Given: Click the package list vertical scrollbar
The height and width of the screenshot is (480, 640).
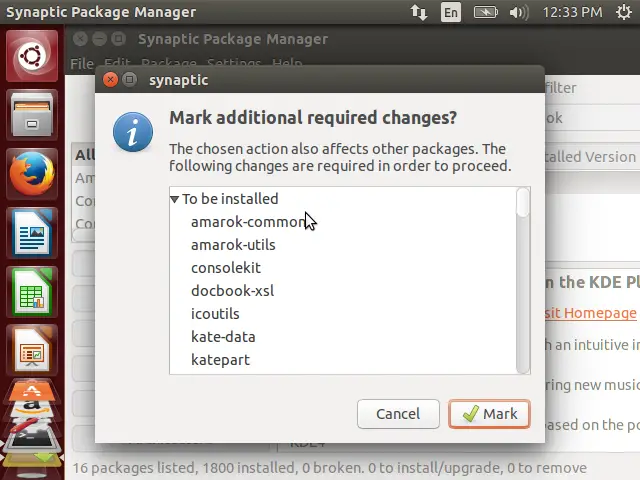Looking at the screenshot, I should [x=523, y=280].
